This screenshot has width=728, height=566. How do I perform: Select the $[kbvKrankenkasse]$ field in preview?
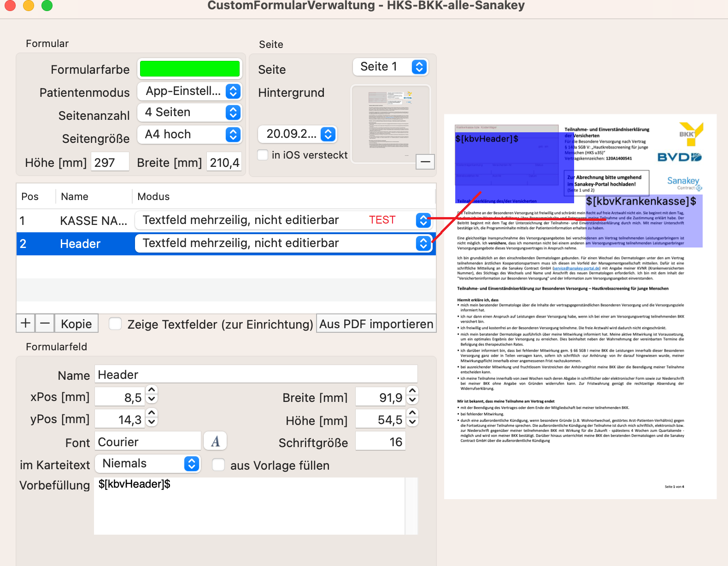(644, 221)
